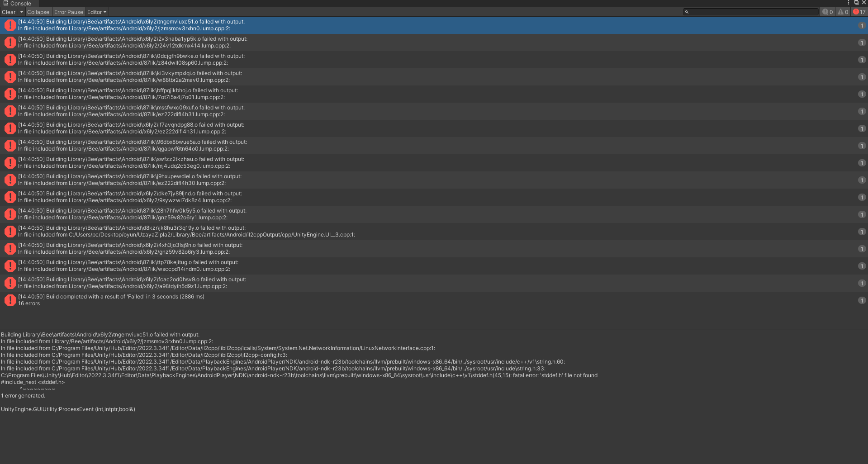This screenshot has height=464, width=868.
Task: Click the error icon of 4xh3jo3lsj9n.o entry
Action: tap(10, 249)
